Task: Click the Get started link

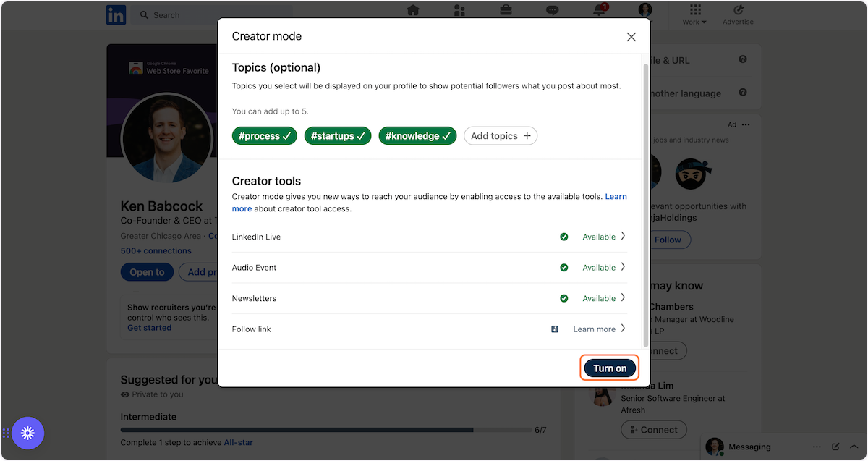Action: pos(150,328)
